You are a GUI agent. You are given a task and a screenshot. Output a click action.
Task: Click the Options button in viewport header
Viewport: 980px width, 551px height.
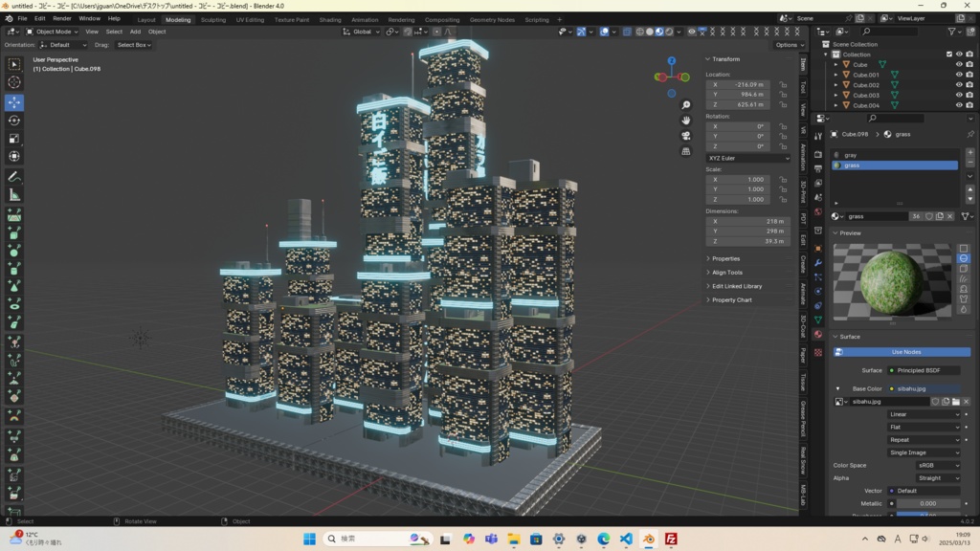(790, 45)
